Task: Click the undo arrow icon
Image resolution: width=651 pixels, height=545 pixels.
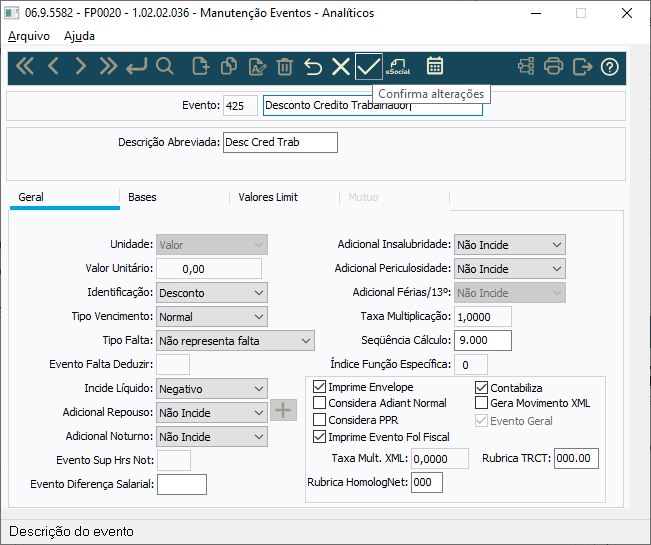Action: pyautogui.click(x=313, y=67)
